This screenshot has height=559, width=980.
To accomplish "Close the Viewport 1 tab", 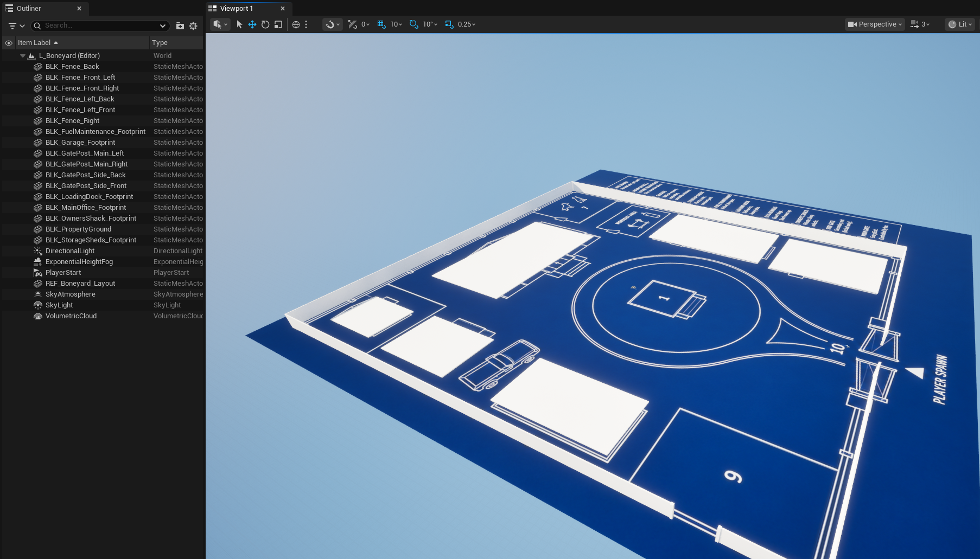I will tap(283, 9).
